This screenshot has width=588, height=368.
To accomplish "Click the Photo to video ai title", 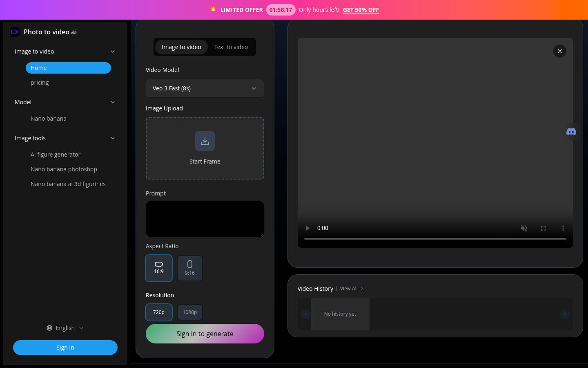I will [x=50, y=32].
